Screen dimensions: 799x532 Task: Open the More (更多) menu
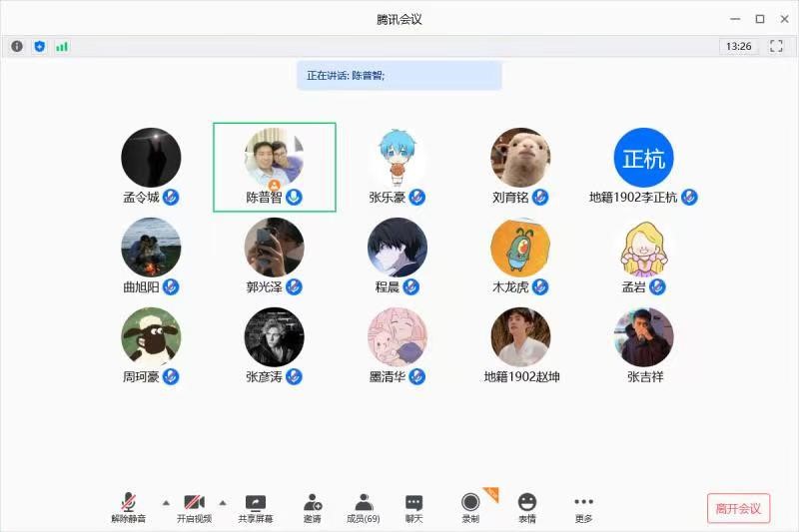coord(583,507)
